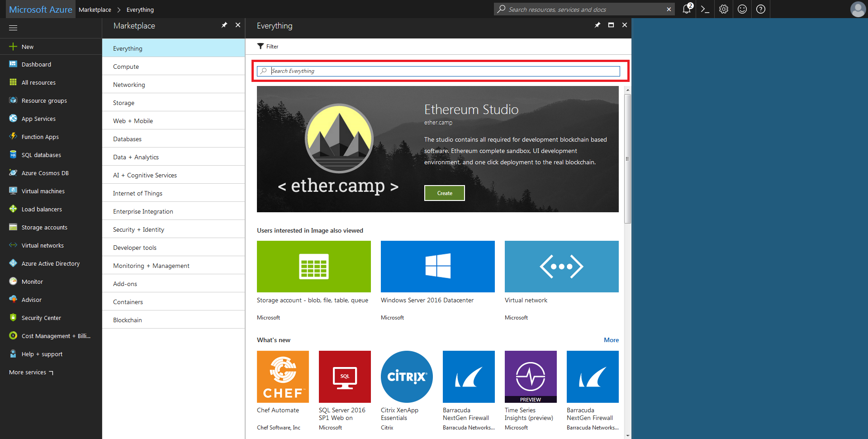868x439 pixels.
Task: Click the feedback smiley icon
Action: coord(742,9)
